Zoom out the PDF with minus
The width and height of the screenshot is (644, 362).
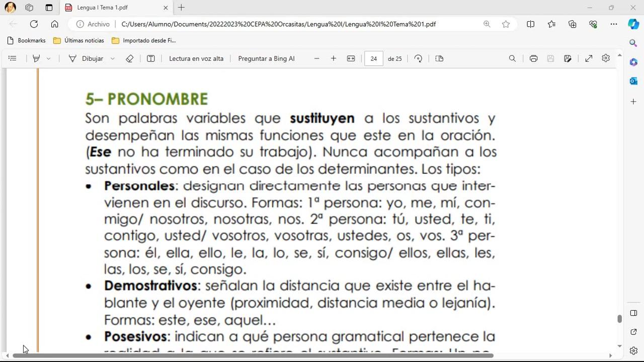coord(316,59)
